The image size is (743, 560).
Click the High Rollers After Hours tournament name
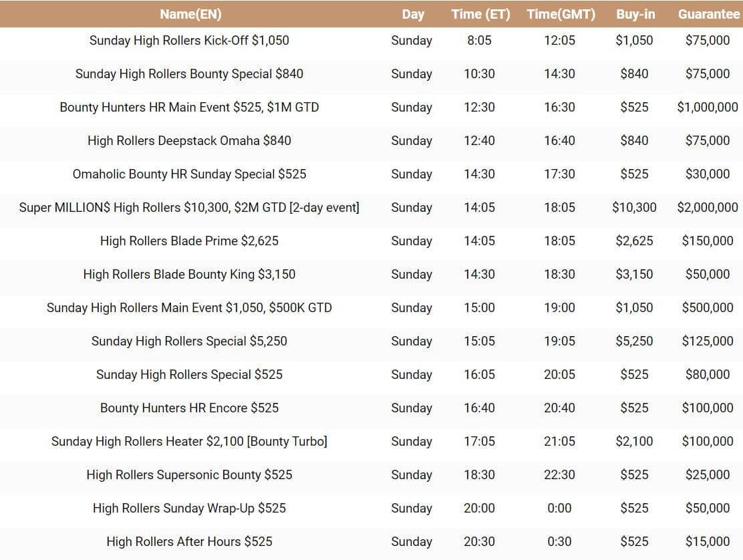(190, 542)
